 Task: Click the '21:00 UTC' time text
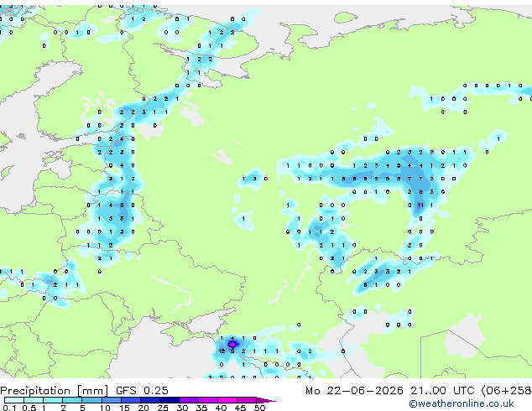tap(442, 391)
